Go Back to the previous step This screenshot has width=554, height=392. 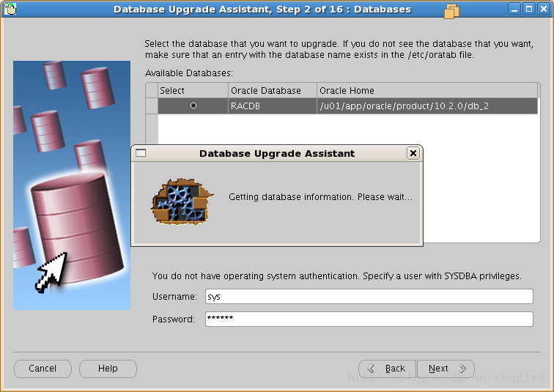point(388,369)
